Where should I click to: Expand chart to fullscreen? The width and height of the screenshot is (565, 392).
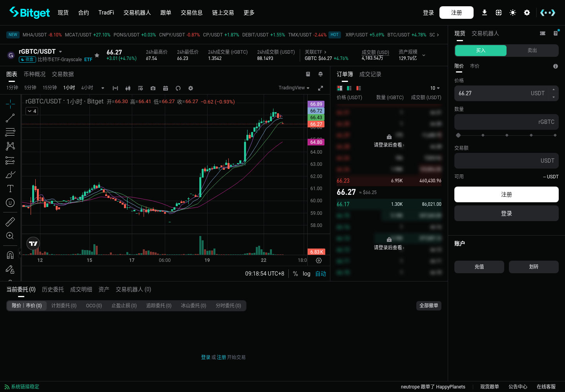[321, 88]
